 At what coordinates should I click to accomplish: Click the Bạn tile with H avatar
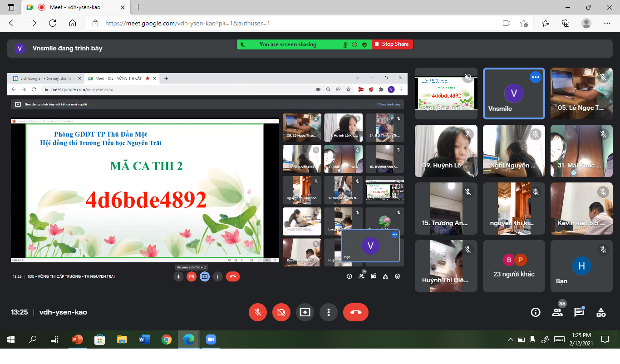pos(581,266)
